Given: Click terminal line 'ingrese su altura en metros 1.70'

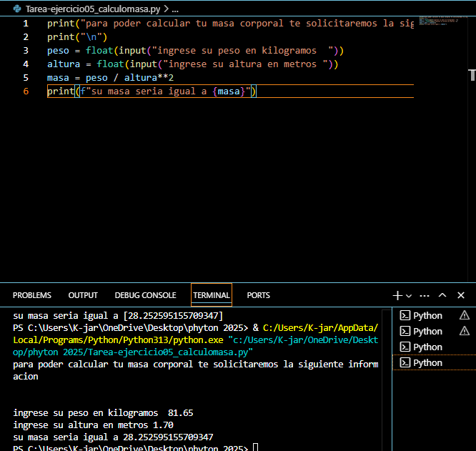Looking at the screenshot, I should [x=93, y=425].
